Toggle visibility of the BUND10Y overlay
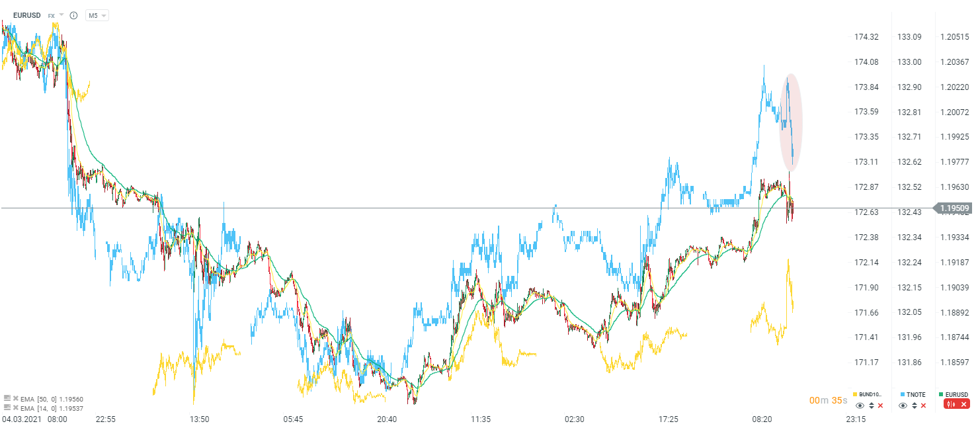The width and height of the screenshot is (980, 430). (x=860, y=406)
